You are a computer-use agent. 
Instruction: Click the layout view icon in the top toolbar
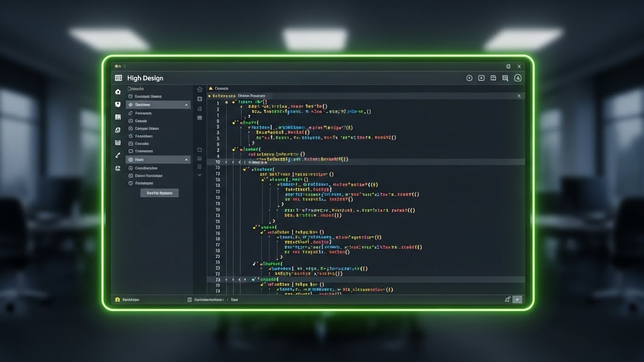tap(505, 78)
